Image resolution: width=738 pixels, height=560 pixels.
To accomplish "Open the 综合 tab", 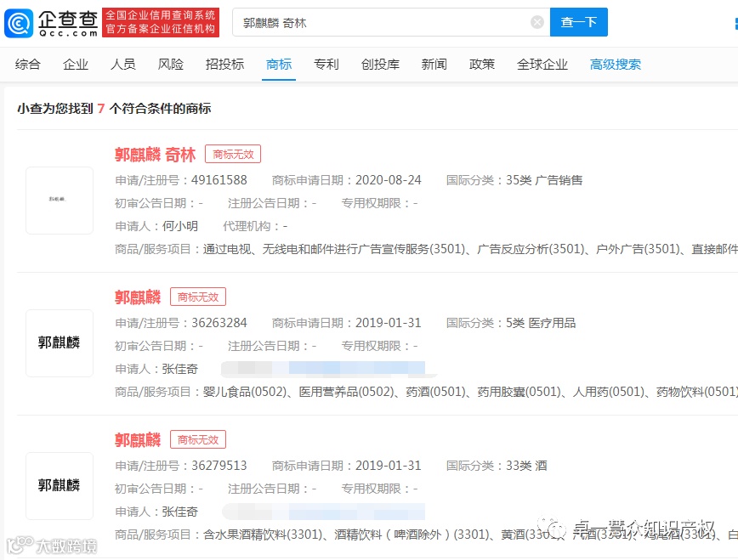I will pos(28,64).
